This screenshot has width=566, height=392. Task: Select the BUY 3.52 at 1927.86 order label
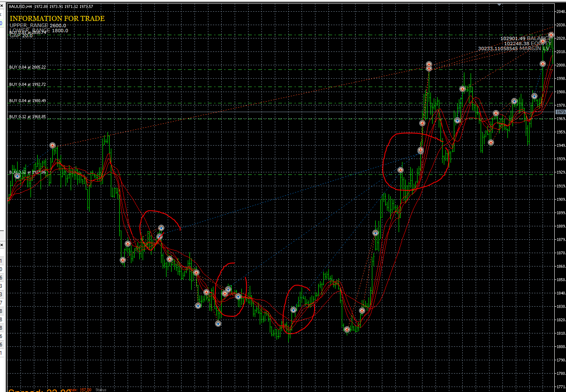28,172
